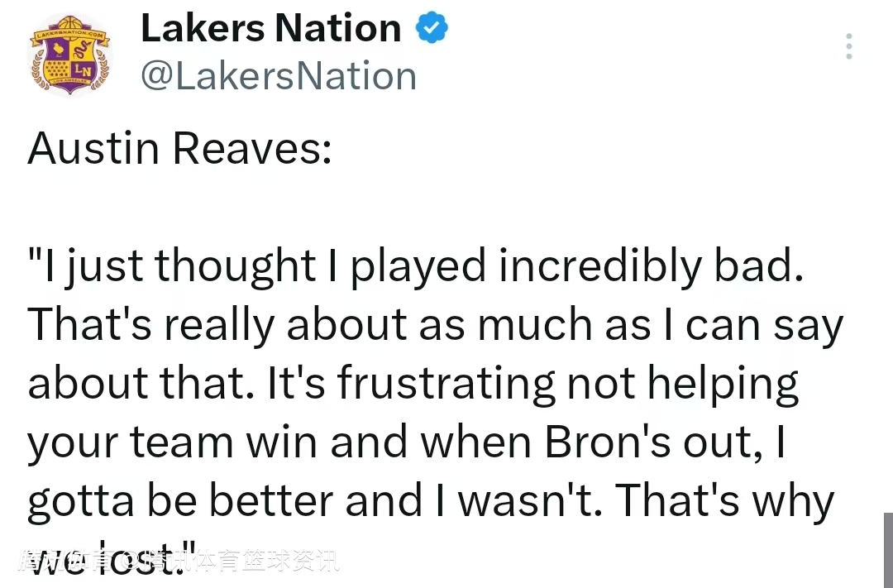This screenshot has width=893, height=588.
Task: Visit the @LakersNation handle link
Action: coord(279,76)
